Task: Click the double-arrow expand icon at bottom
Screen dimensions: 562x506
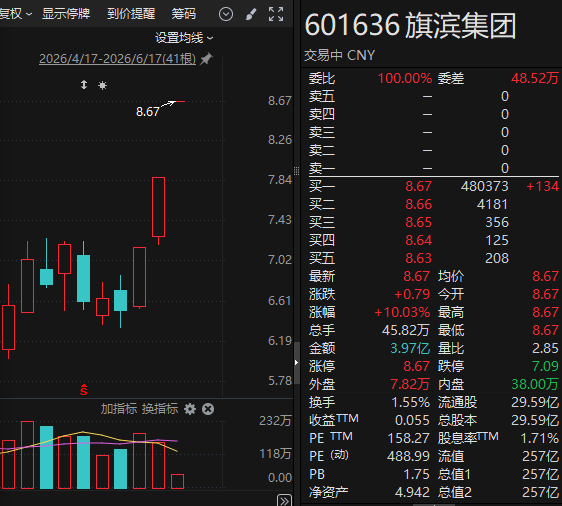Action: pos(284,500)
